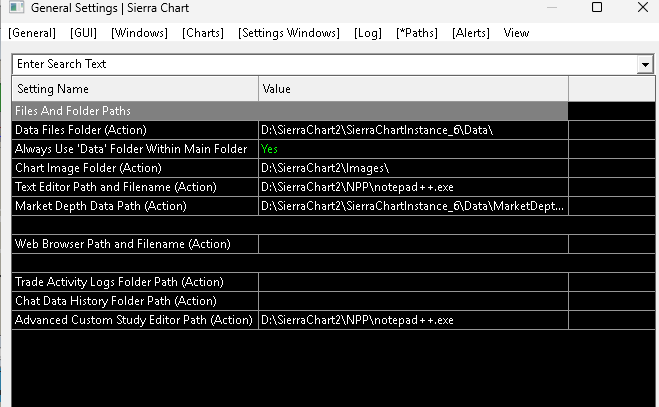
Task: Switch to the Alerts tab
Action: [471, 33]
